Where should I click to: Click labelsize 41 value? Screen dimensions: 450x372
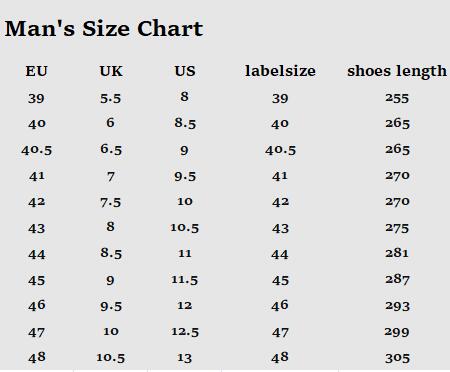click(x=280, y=176)
